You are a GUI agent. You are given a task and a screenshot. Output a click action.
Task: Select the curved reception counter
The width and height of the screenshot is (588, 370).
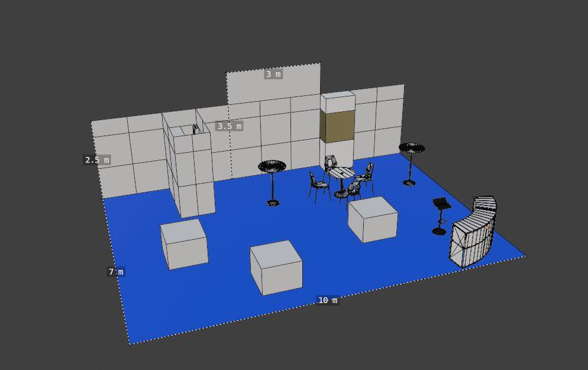tap(473, 235)
